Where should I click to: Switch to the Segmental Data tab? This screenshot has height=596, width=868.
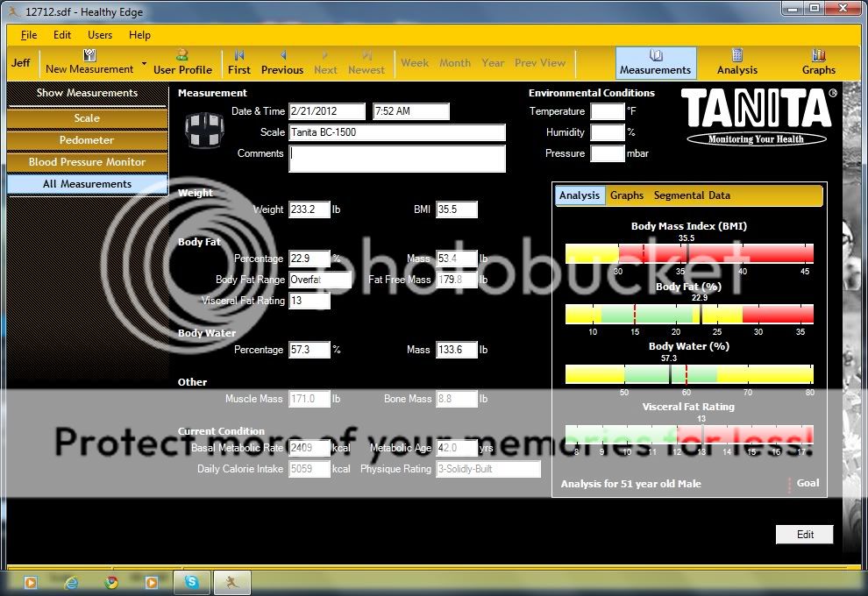tap(692, 195)
